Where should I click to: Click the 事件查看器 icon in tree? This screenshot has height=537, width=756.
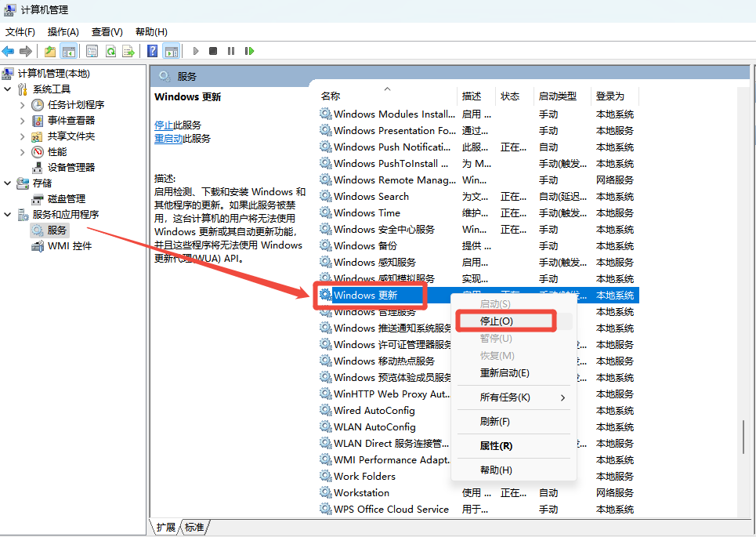click(x=37, y=121)
